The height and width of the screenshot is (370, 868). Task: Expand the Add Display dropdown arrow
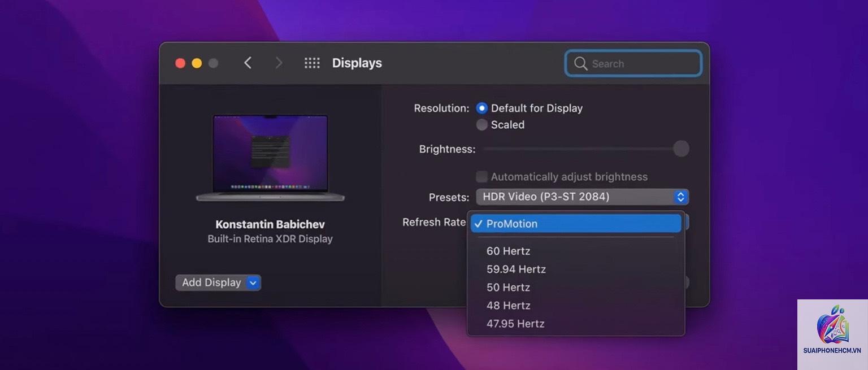pyautogui.click(x=254, y=282)
